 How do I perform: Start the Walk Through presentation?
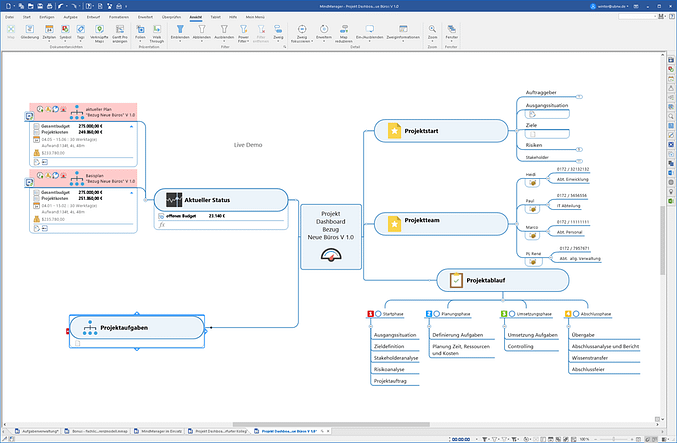[x=157, y=33]
